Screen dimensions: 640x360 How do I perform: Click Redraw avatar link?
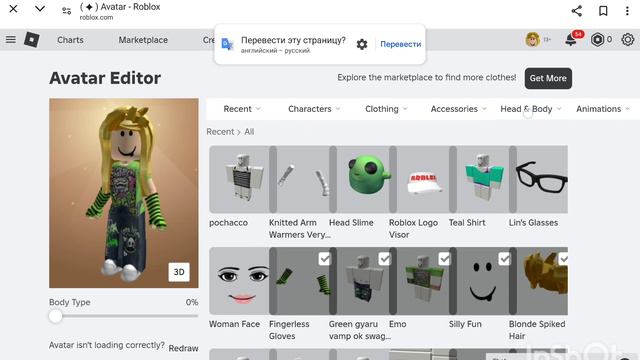(x=183, y=349)
